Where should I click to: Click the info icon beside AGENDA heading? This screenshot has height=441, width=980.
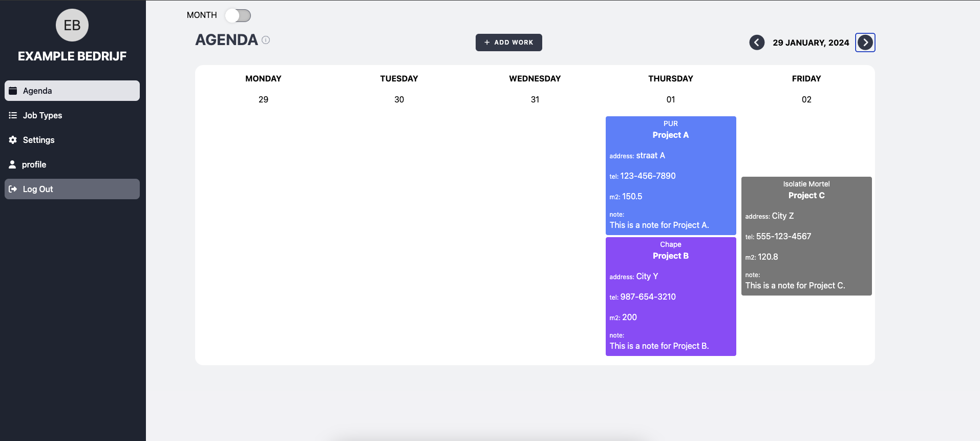pos(266,40)
